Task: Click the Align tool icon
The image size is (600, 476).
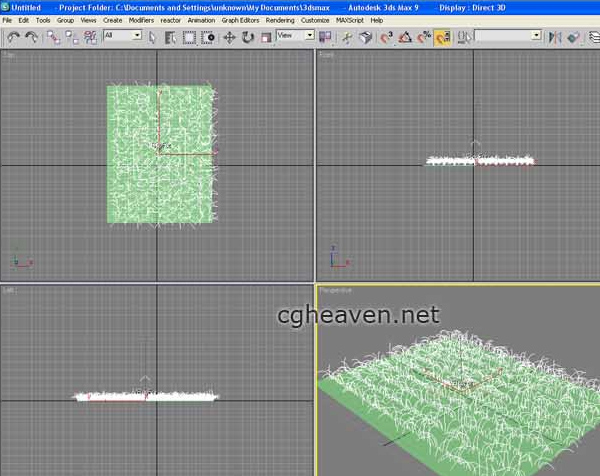Action: coord(573,37)
